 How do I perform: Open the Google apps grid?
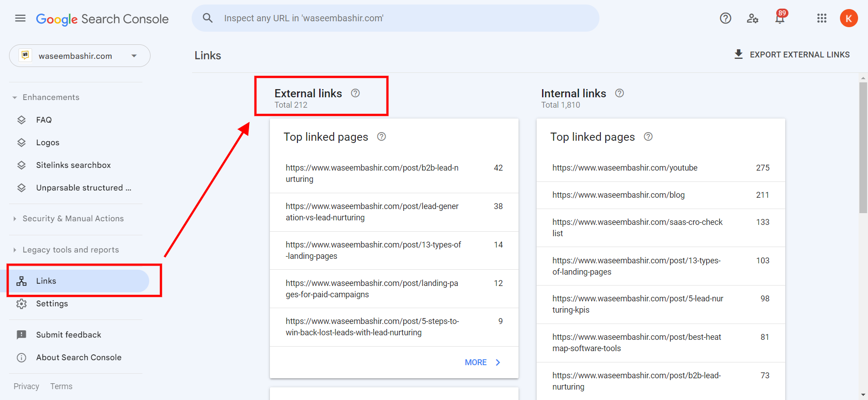coord(822,18)
